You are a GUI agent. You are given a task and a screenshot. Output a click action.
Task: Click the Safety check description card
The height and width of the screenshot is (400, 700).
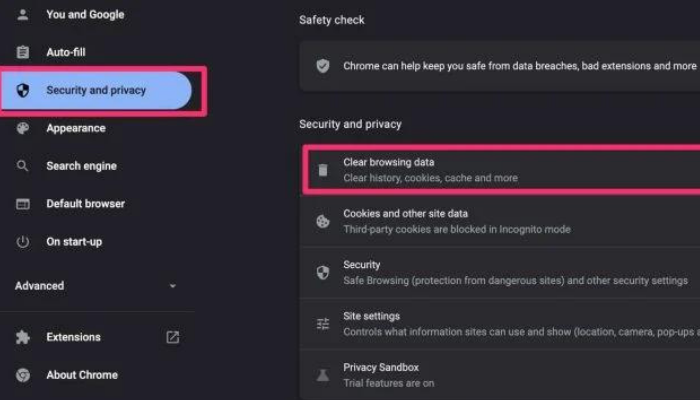(x=500, y=66)
